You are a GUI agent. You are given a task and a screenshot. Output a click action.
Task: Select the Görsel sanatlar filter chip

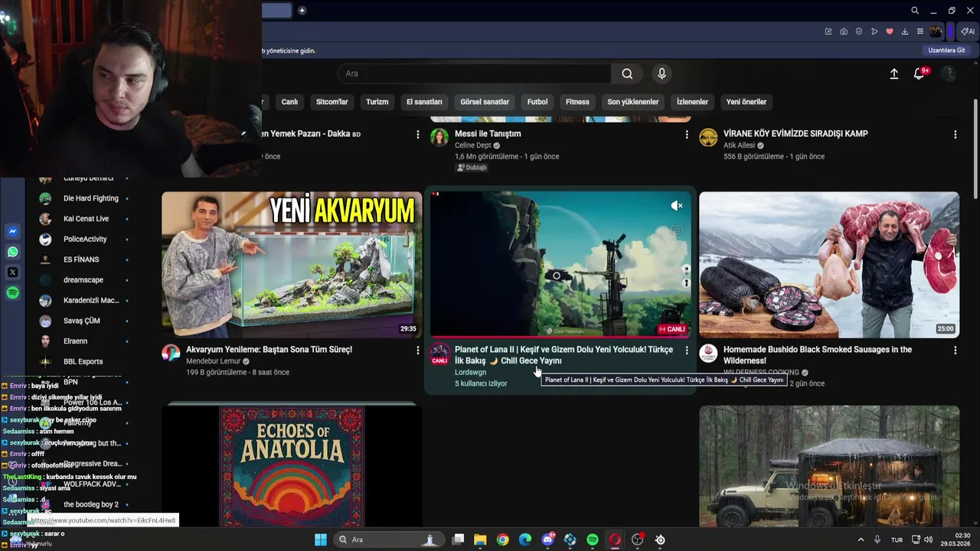485,102
